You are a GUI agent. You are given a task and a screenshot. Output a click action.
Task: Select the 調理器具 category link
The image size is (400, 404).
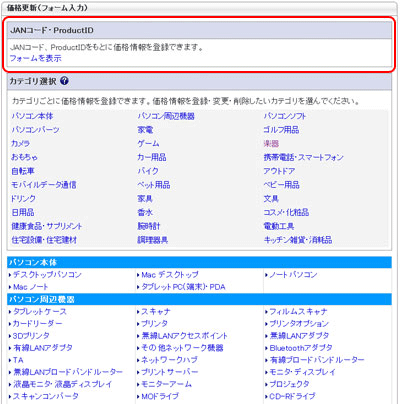point(153,240)
